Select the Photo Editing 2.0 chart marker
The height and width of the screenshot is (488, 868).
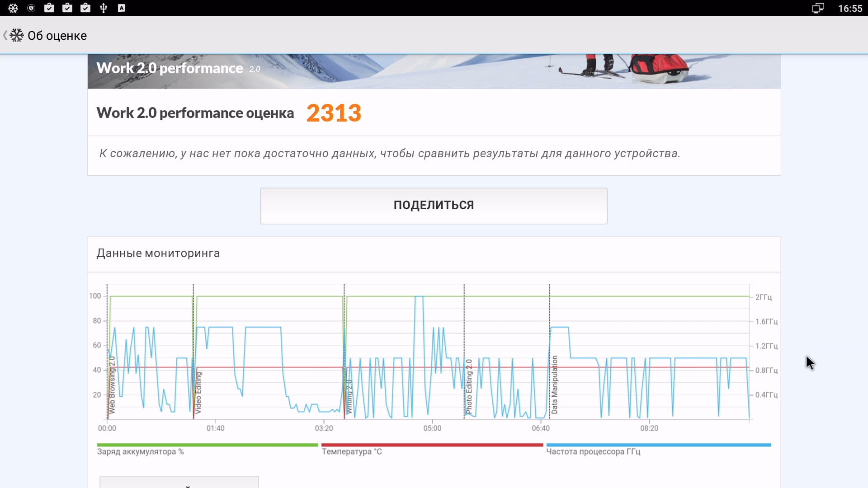[x=469, y=386]
